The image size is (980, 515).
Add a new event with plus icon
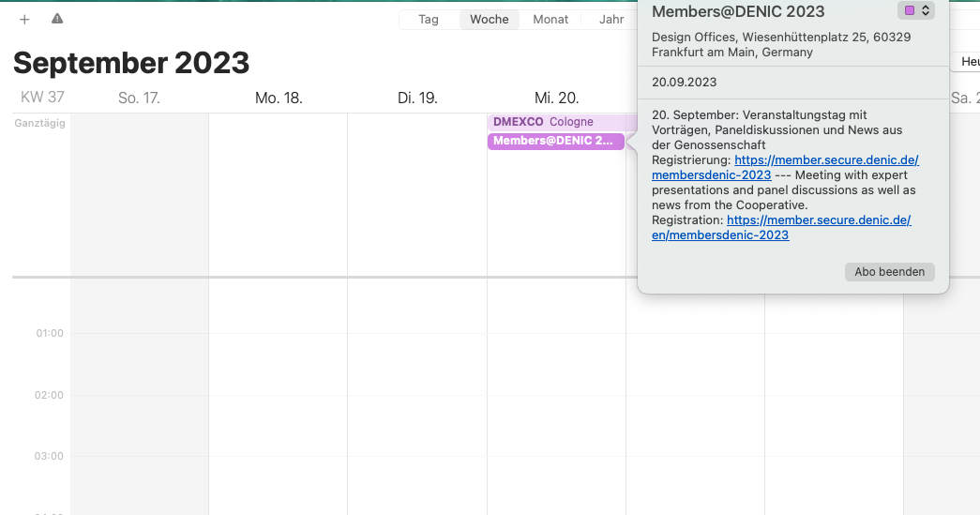[24, 20]
